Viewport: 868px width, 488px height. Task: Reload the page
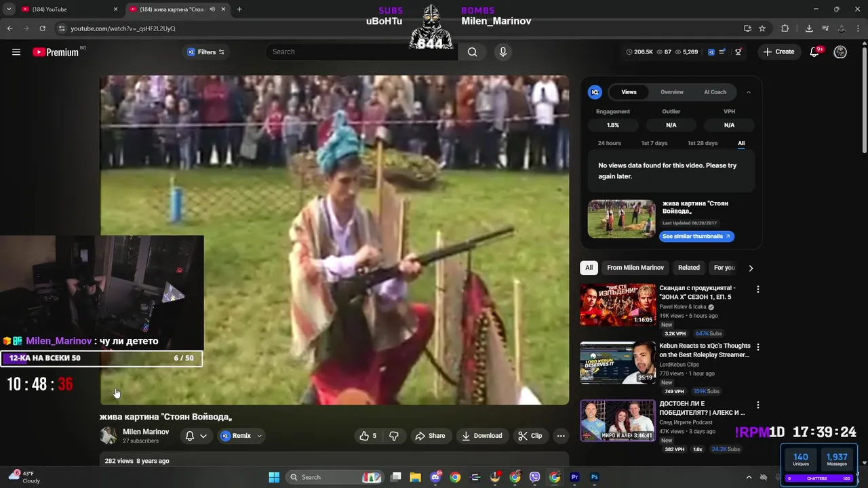point(42,28)
